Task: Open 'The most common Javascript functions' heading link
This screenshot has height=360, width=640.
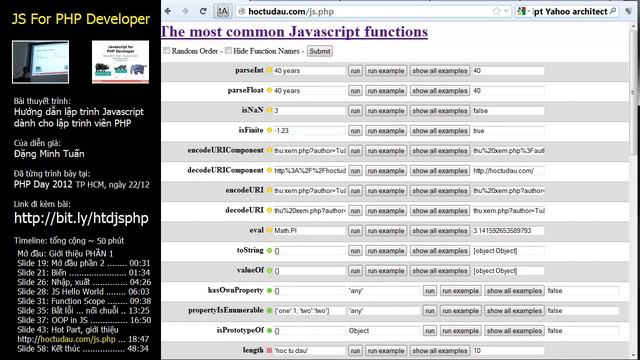Action: click(294, 31)
